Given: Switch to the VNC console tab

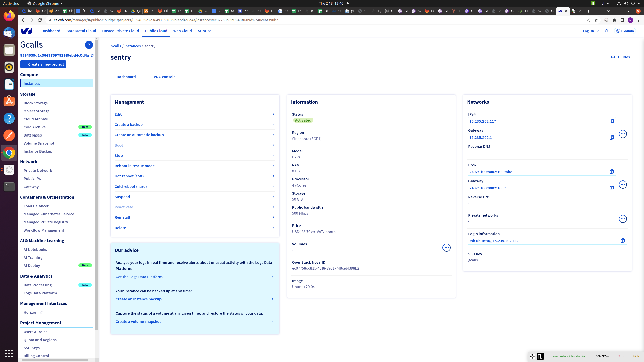Looking at the screenshot, I should (x=165, y=77).
